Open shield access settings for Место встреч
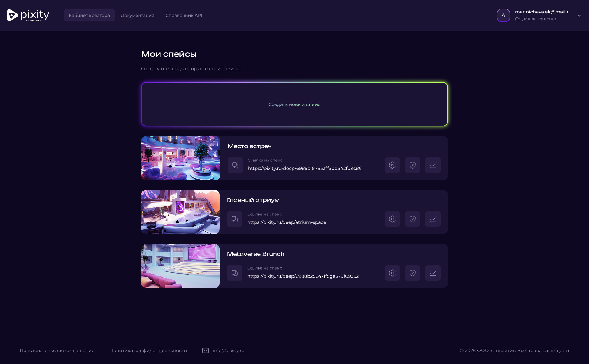Screen dimensions: 589x364 coord(412,165)
